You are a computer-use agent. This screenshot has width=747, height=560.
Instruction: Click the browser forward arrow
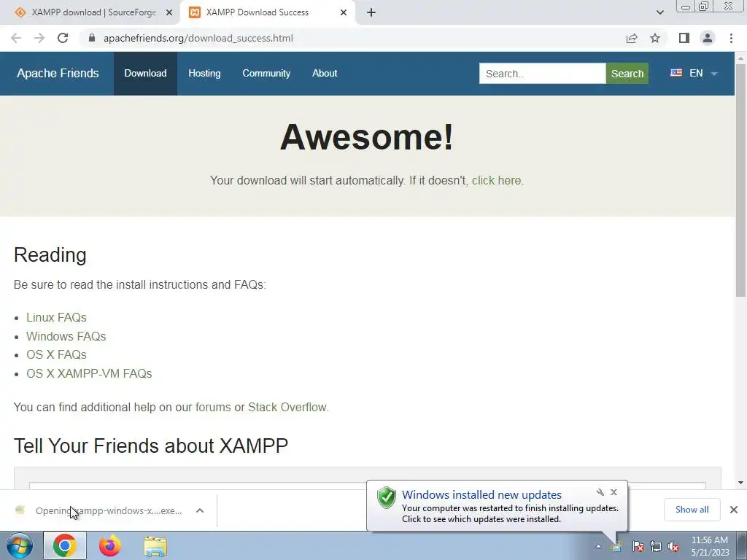[x=39, y=38]
